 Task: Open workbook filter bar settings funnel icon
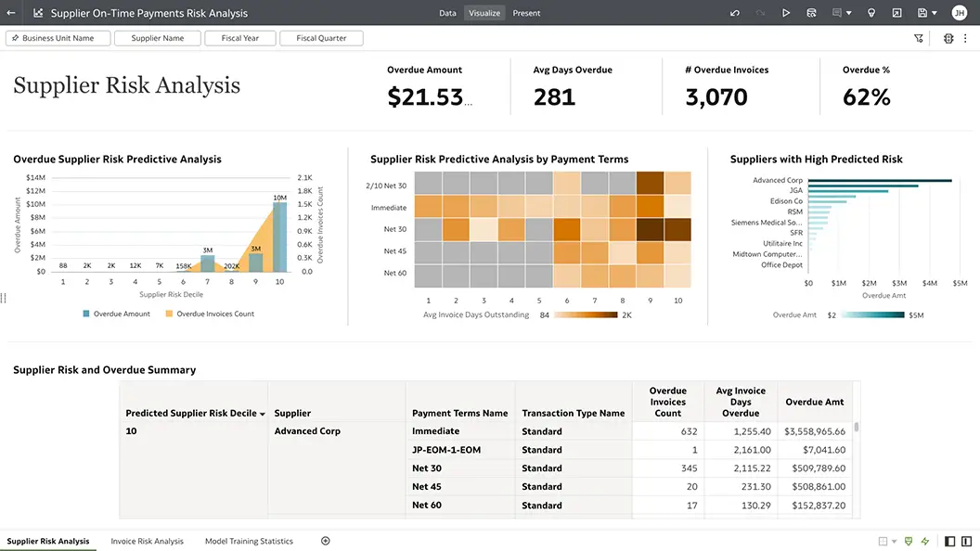(x=919, y=38)
